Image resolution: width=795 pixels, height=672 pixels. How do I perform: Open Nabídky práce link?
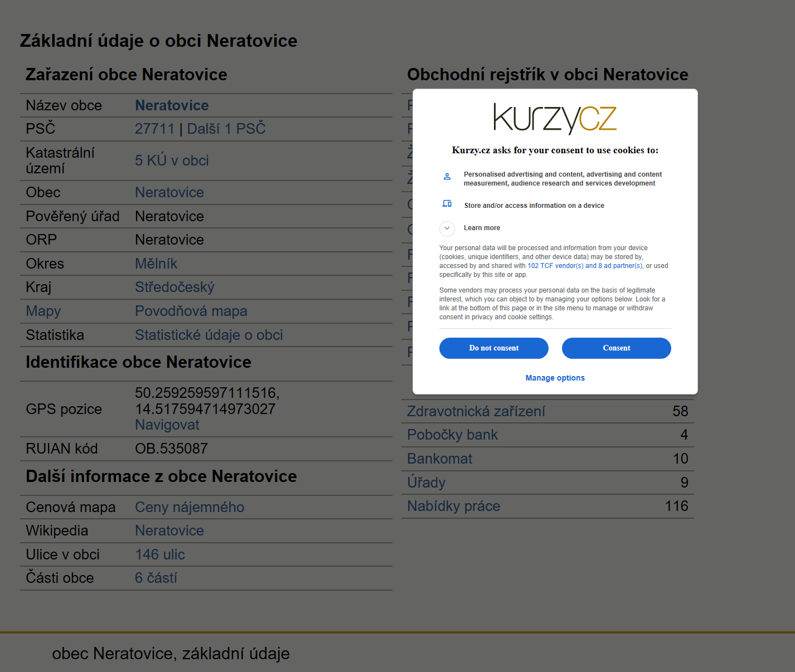click(x=453, y=506)
